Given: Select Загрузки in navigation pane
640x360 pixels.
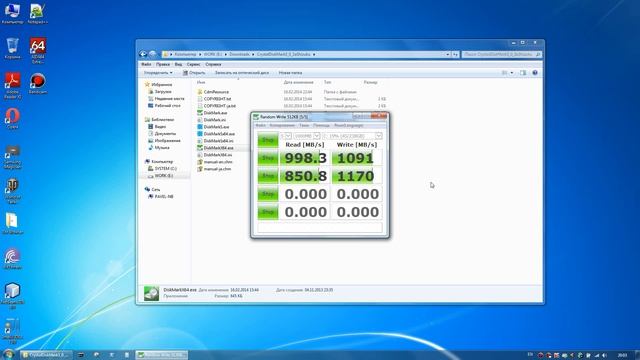Looking at the screenshot, I should point(160,91).
